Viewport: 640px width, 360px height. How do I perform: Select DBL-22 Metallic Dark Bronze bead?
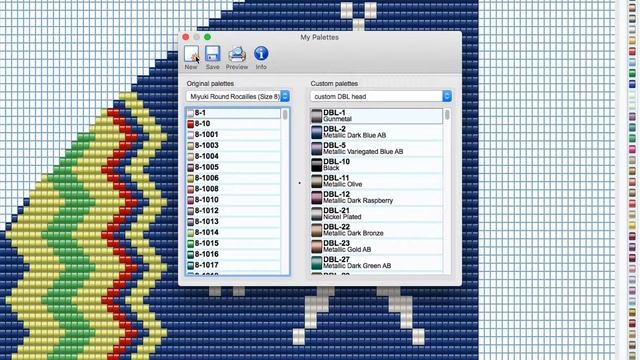tap(376, 230)
